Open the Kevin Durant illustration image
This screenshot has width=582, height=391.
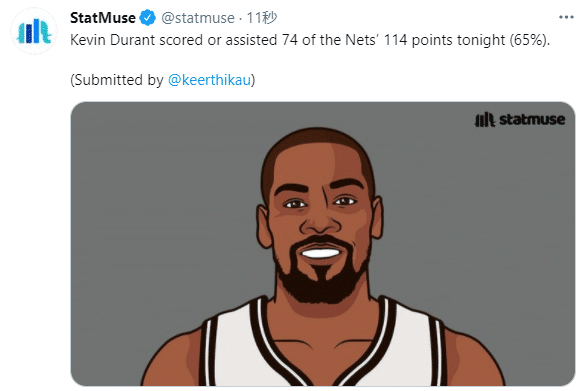323,244
